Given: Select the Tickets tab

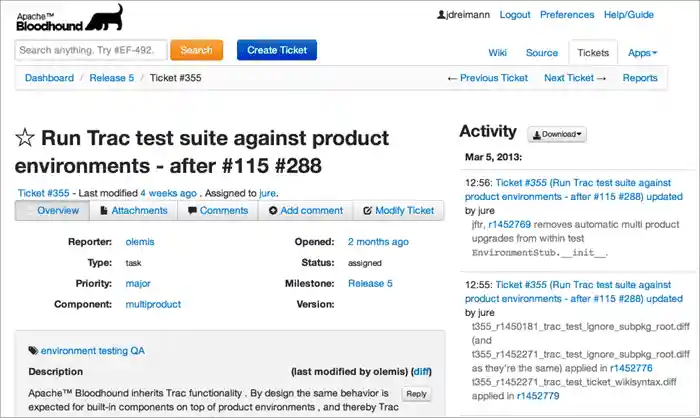Looking at the screenshot, I should click(593, 53).
